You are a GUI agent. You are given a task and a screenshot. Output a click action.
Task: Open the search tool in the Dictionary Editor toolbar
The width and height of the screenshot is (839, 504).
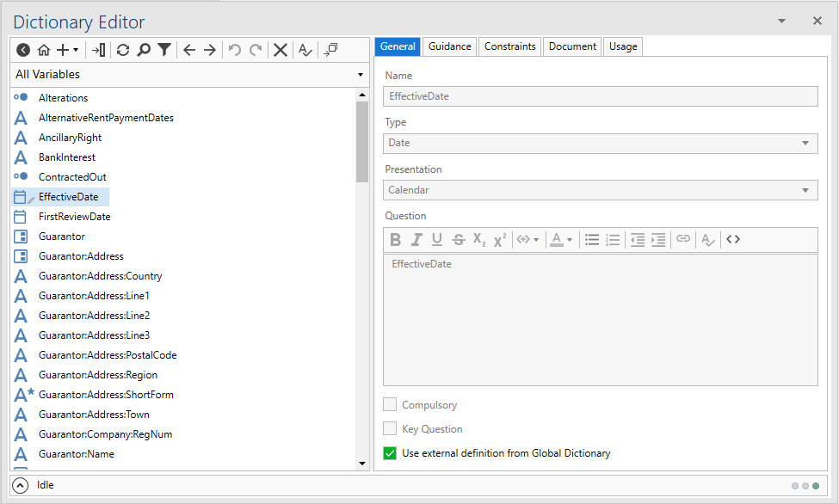(x=143, y=50)
